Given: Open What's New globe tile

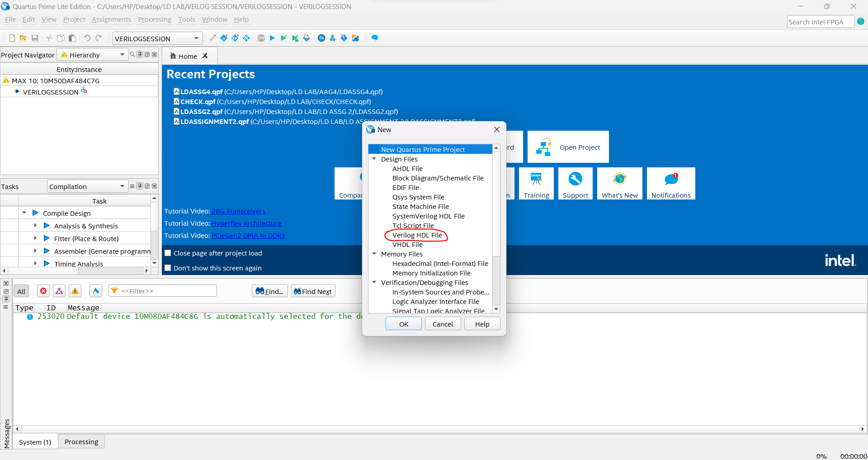Looking at the screenshot, I should click(x=619, y=183).
